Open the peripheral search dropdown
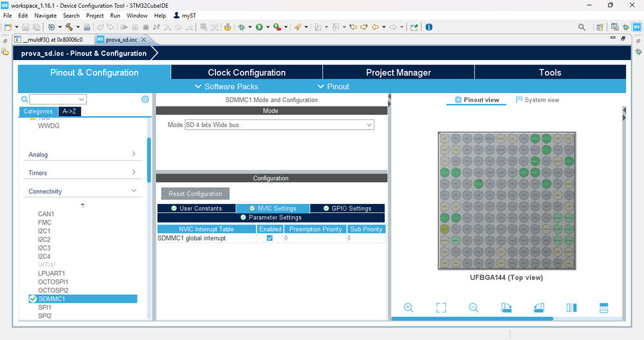This screenshot has height=340, width=644. 82,99
